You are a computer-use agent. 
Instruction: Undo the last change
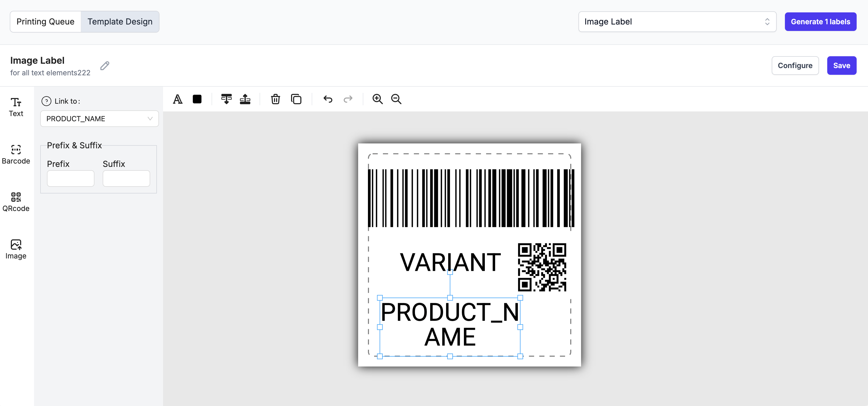click(x=327, y=99)
